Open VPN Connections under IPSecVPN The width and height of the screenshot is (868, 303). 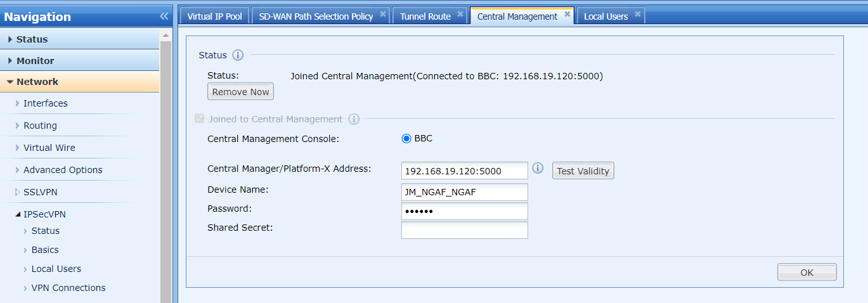(68, 288)
